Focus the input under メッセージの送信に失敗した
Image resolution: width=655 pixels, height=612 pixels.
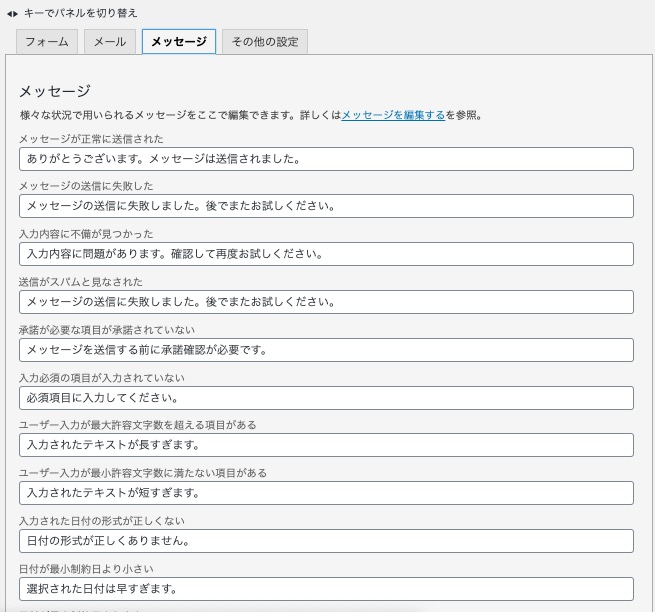click(326, 206)
